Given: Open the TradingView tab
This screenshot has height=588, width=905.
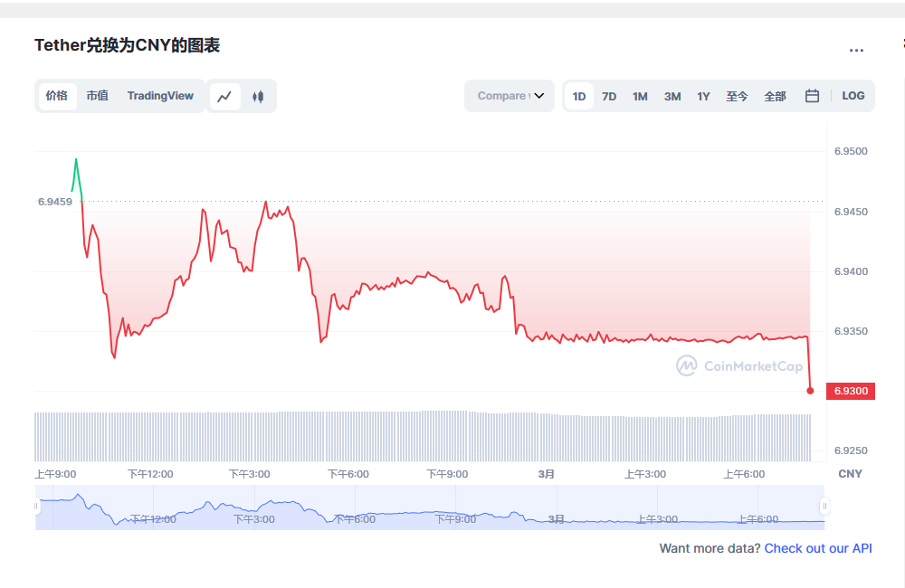Looking at the screenshot, I should 160,95.
